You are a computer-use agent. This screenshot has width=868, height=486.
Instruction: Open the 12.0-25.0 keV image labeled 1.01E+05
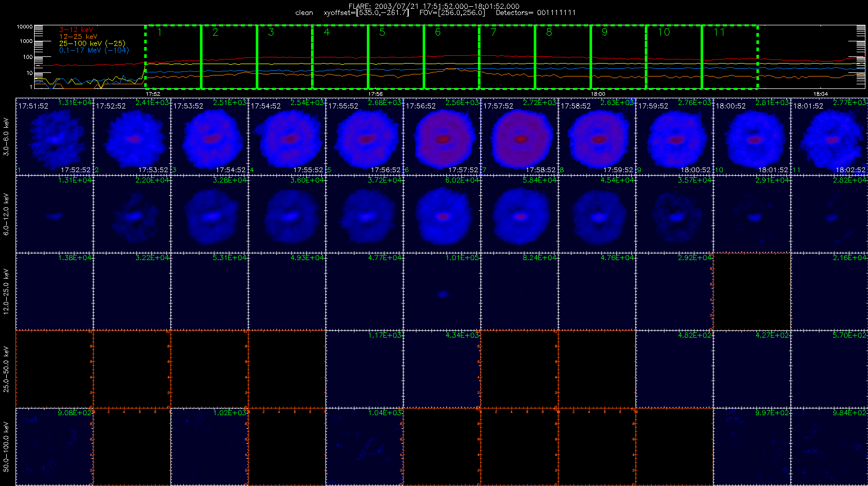442,292
